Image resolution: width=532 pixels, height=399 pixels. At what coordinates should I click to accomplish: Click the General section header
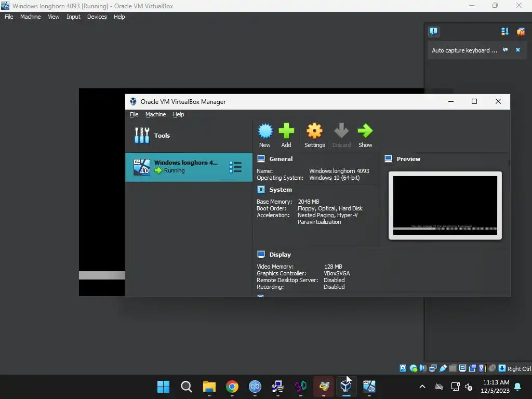pos(281,159)
